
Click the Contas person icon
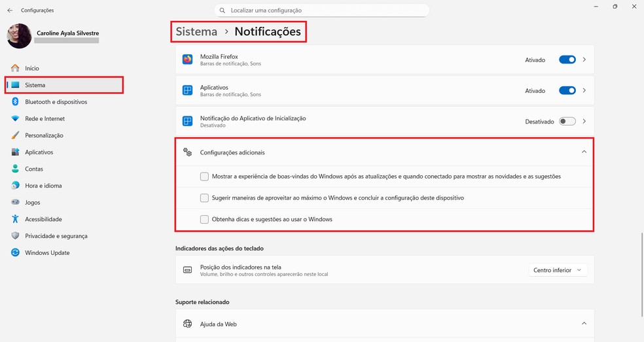click(15, 169)
